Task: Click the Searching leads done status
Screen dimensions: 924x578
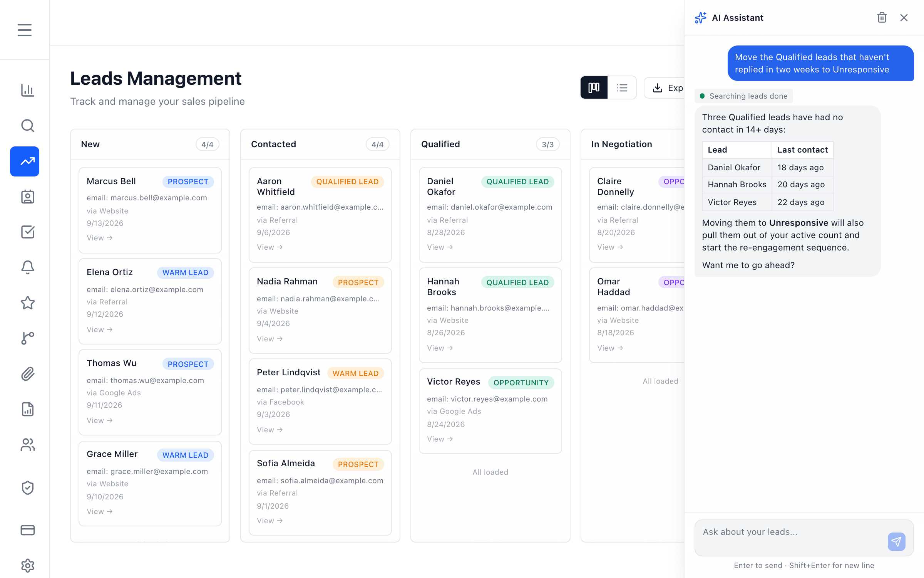Action: click(744, 96)
